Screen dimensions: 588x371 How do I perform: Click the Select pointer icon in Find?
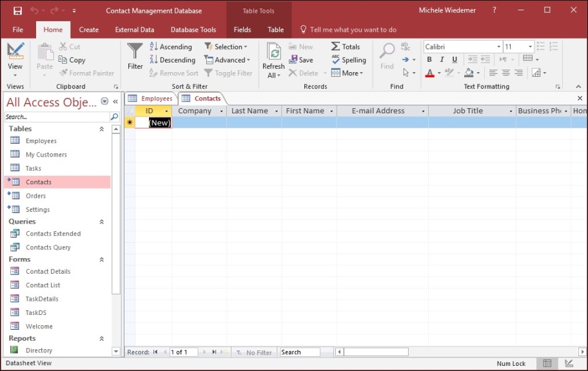click(x=406, y=72)
